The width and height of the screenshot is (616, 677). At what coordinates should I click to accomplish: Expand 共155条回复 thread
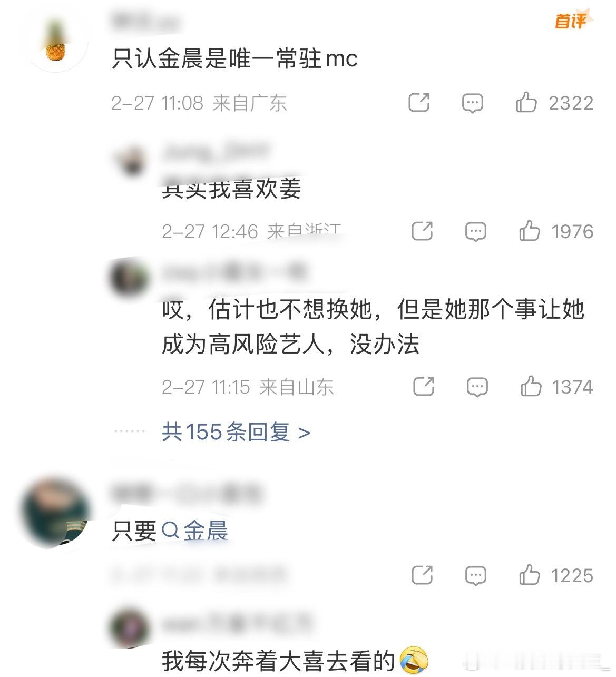236,432
